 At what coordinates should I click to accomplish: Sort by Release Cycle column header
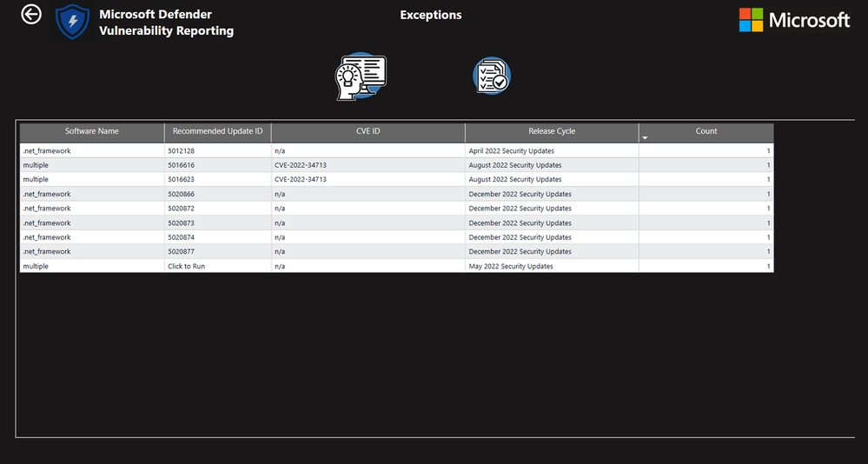tap(552, 131)
